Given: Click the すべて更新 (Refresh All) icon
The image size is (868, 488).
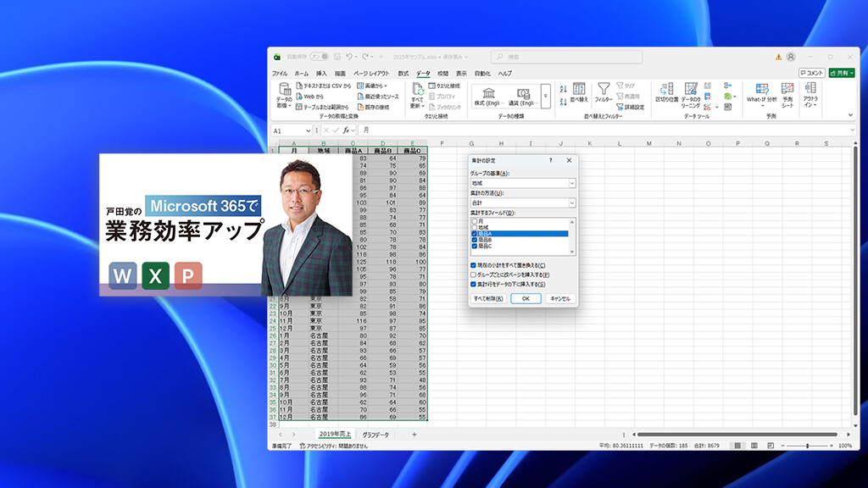Looking at the screenshot, I should coord(419,95).
